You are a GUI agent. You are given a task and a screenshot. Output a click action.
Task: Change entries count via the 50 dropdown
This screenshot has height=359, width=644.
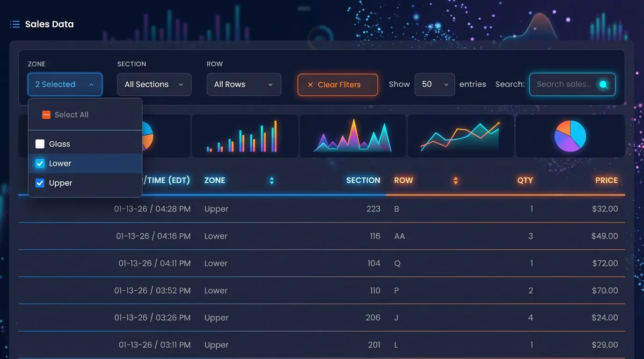tap(434, 84)
